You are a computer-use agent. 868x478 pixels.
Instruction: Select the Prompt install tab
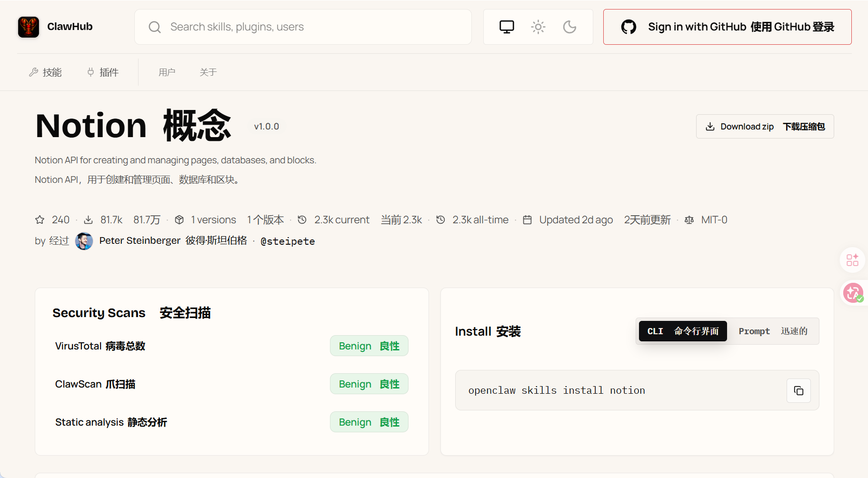[x=773, y=331]
